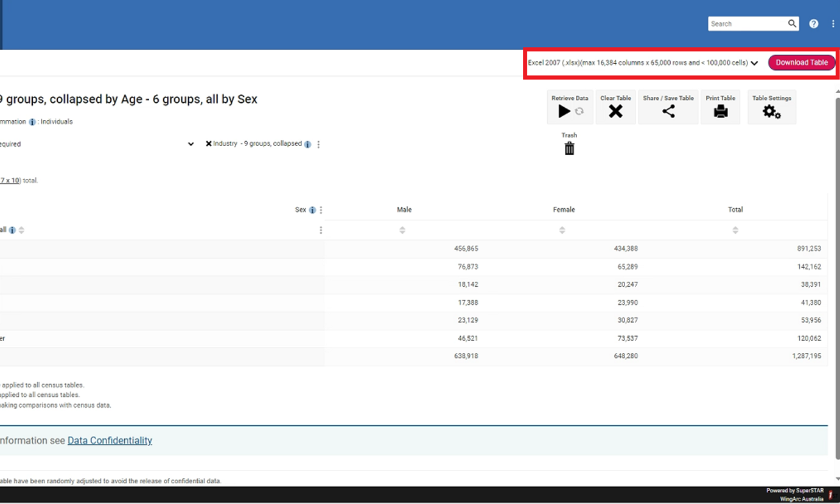Open the Sex field options menu
Image resolution: width=840 pixels, height=504 pixels.
tap(321, 210)
